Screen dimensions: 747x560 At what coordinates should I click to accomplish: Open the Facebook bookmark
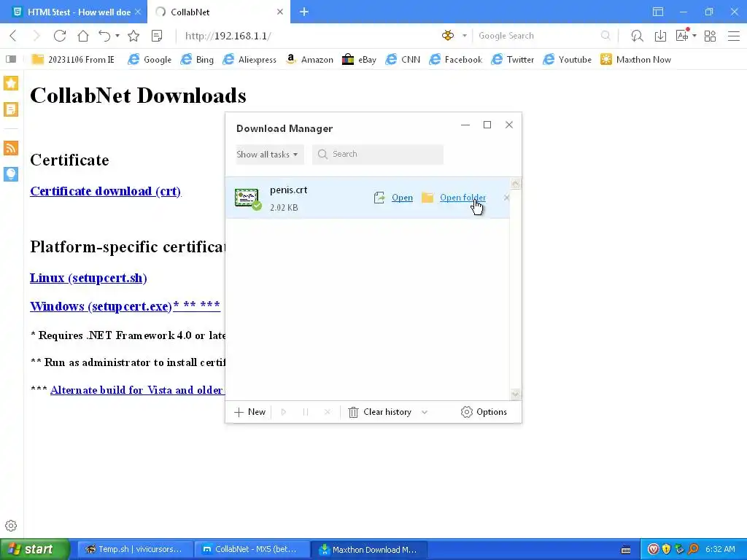click(x=455, y=59)
